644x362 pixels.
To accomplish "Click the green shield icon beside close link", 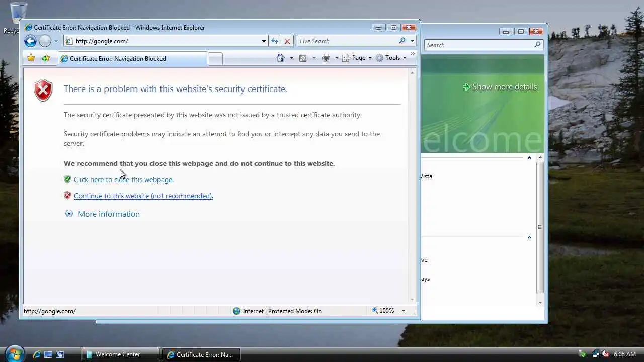I will click(67, 179).
